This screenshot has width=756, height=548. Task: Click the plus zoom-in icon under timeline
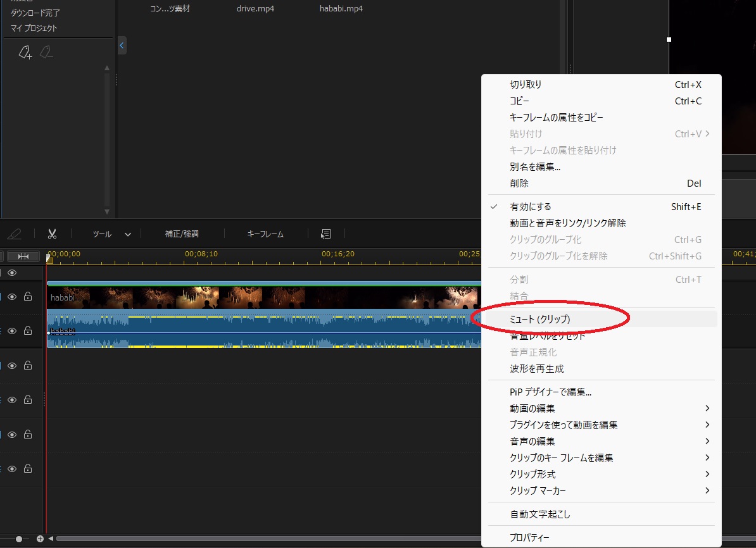click(40, 539)
